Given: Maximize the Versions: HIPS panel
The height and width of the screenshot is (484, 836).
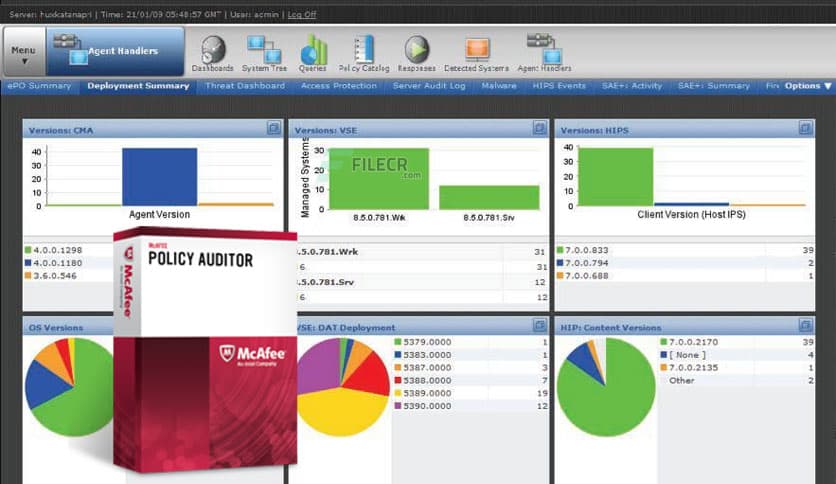Looking at the screenshot, I should point(805,128).
